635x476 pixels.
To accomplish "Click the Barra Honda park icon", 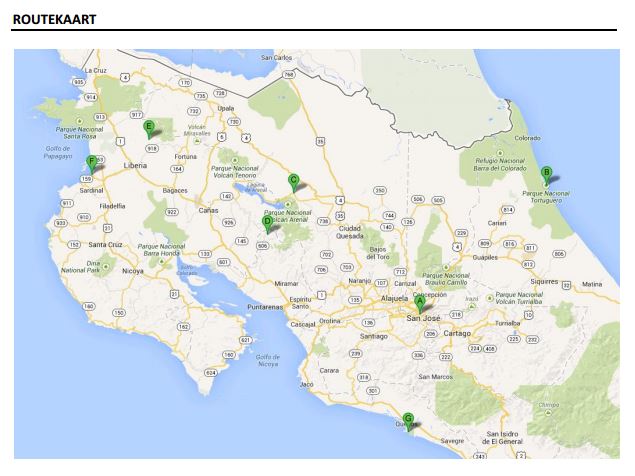I will click(x=162, y=261).
